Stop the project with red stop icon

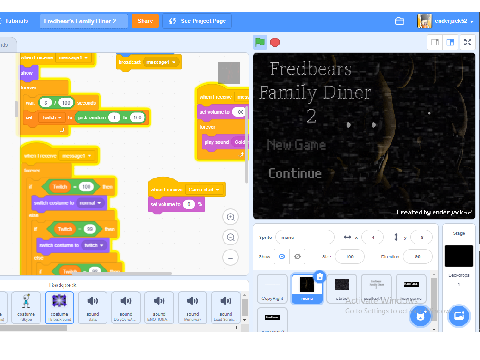[275, 42]
